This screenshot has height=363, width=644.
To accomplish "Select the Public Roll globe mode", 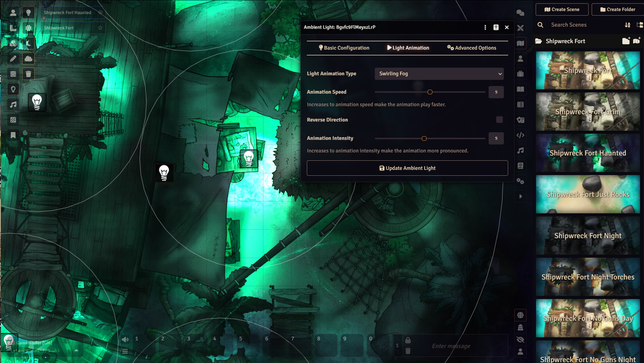I will [520, 315].
